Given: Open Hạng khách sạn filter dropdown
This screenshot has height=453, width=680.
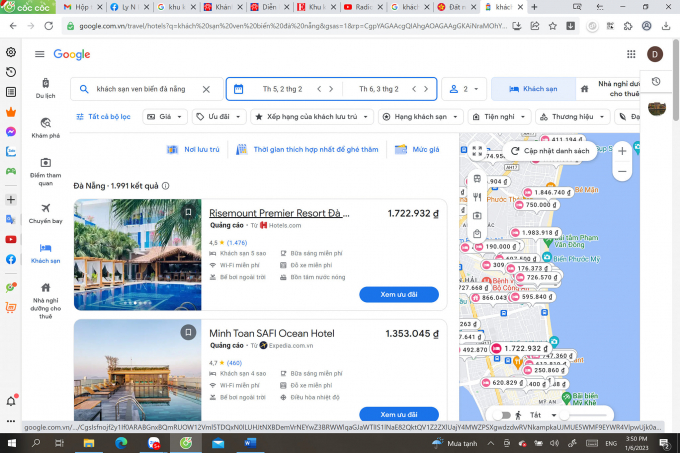Looking at the screenshot, I should pos(421,117).
